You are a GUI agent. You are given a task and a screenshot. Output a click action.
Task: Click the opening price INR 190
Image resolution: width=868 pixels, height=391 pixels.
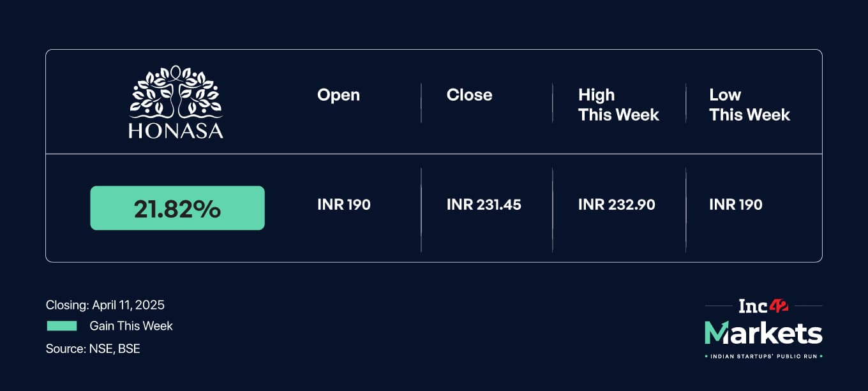343,205
